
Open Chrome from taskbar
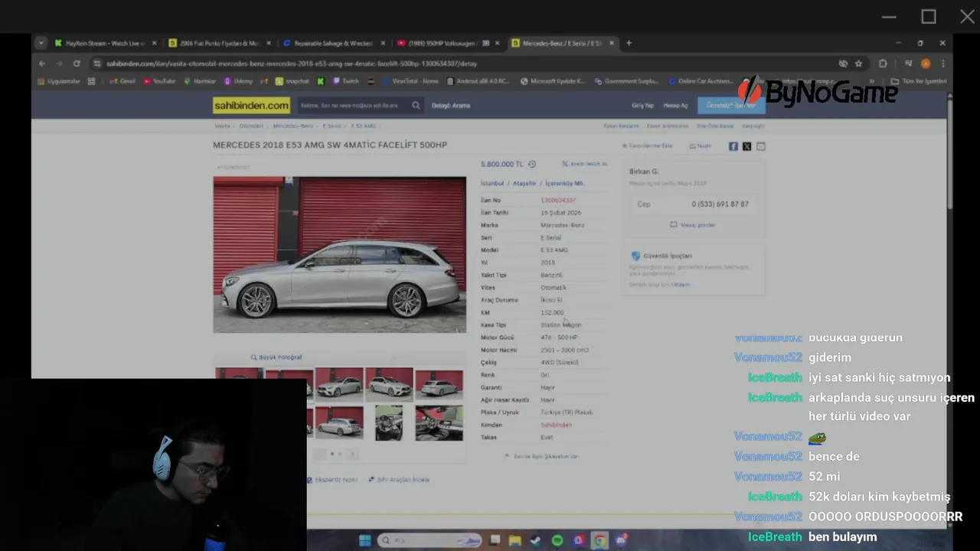point(599,540)
